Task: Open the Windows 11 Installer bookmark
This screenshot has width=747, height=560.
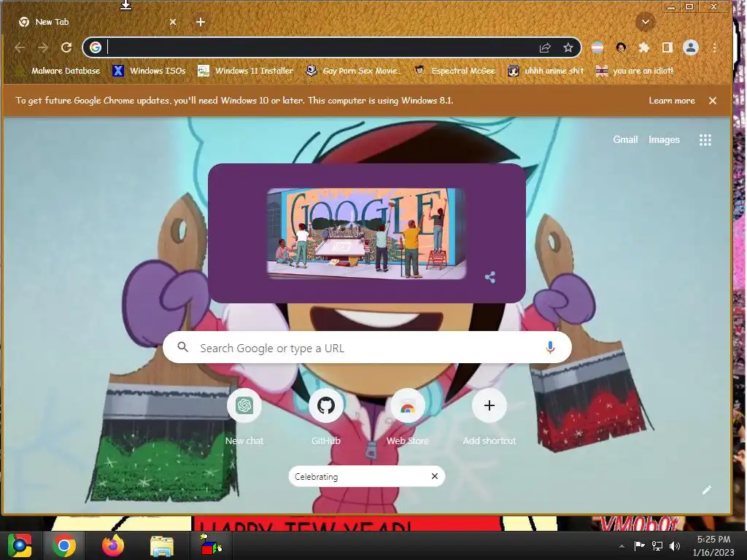Action: (x=245, y=71)
